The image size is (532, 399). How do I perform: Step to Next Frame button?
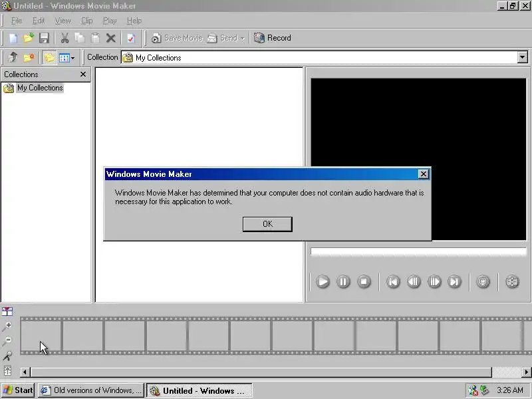434,281
